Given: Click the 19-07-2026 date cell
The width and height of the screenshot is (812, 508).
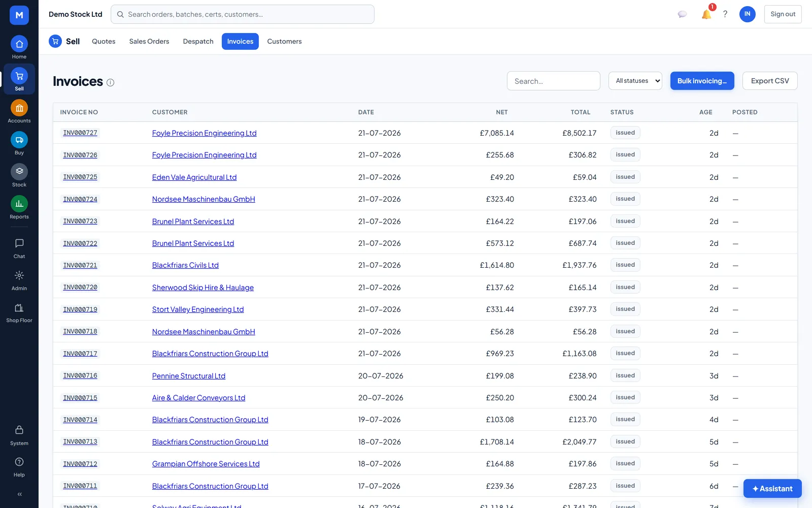Looking at the screenshot, I should click(x=379, y=420).
